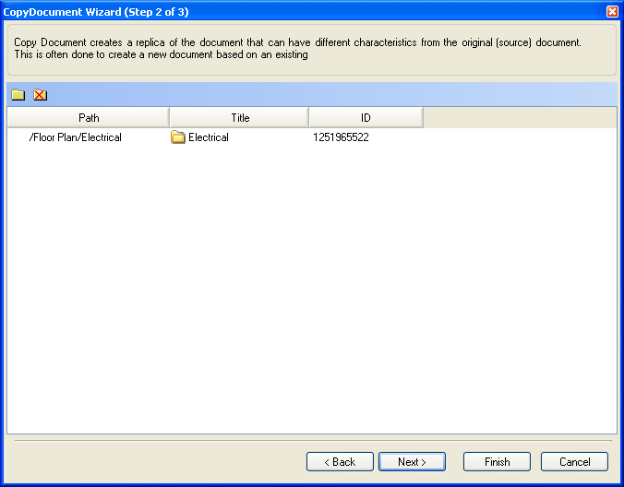Sort by the ID column header

[x=366, y=118]
